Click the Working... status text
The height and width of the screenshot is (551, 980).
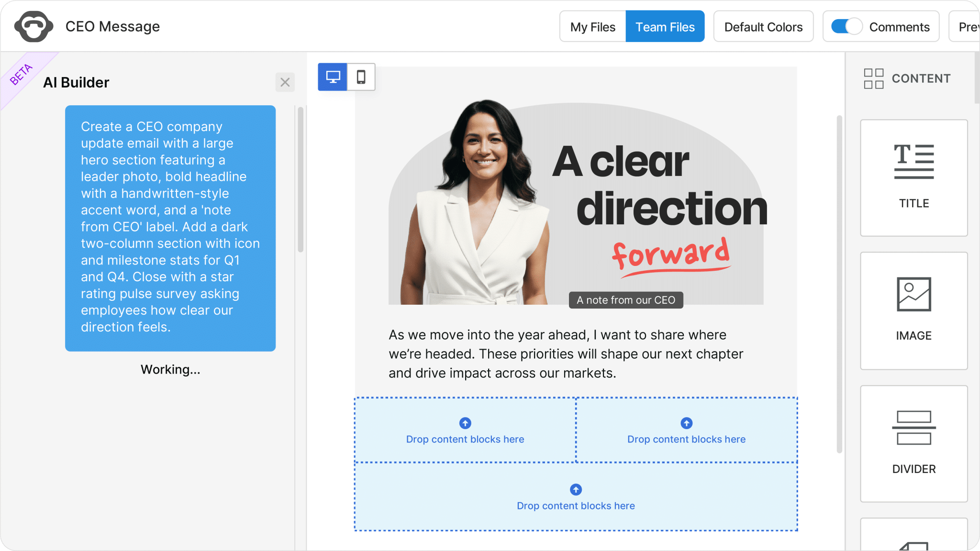coord(170,369)
